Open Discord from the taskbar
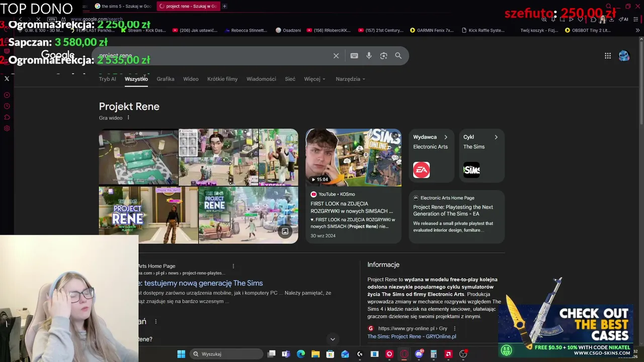The width and height of the screenshot is (644, 362). click(419, 354)
